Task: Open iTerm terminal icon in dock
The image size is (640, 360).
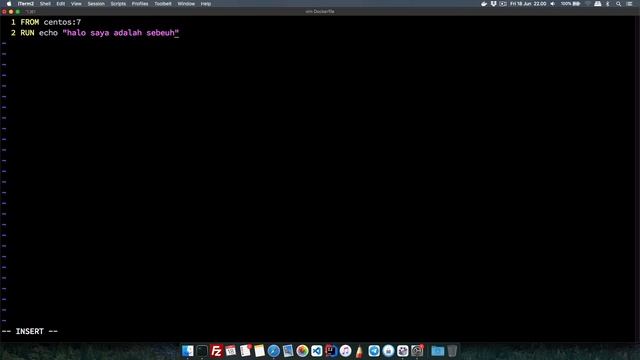Action: pos(202,351)
